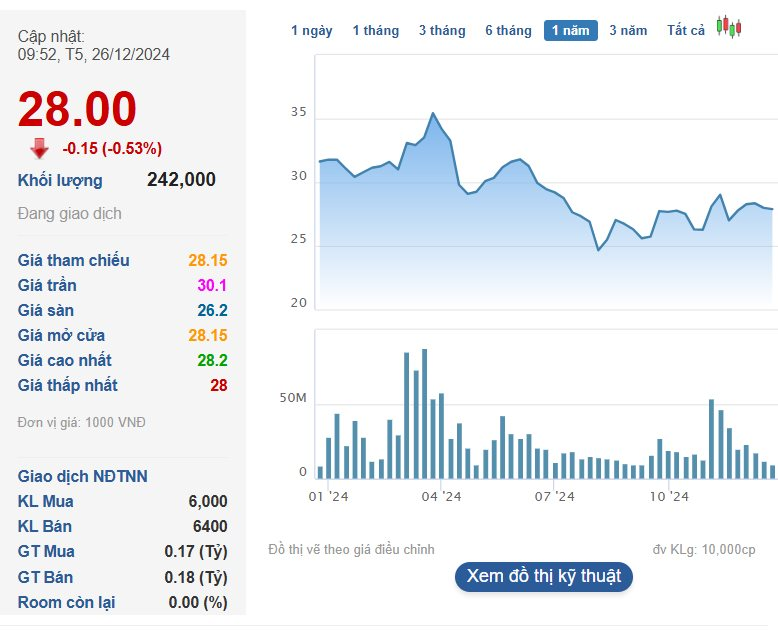The height and width of the screenshot is (630, 778).
Task: Click the 'Giá trần' value 30.1
Action: (211, 285)
